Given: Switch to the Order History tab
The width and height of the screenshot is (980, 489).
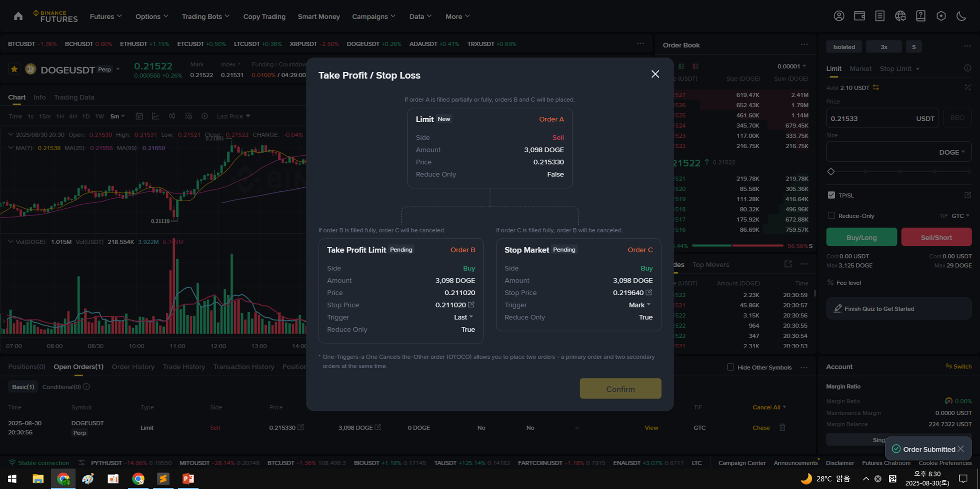Looking at the screenshot, I should tap(133, 367).
